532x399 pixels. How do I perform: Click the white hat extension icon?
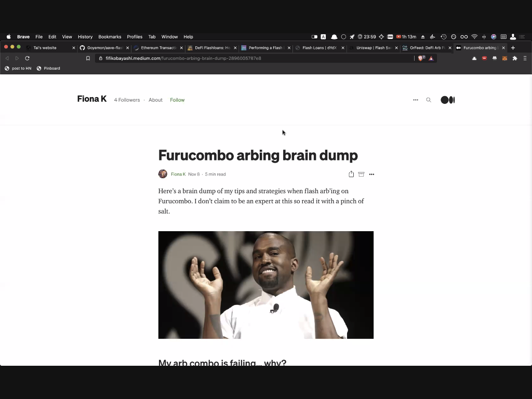click(474, 58)
